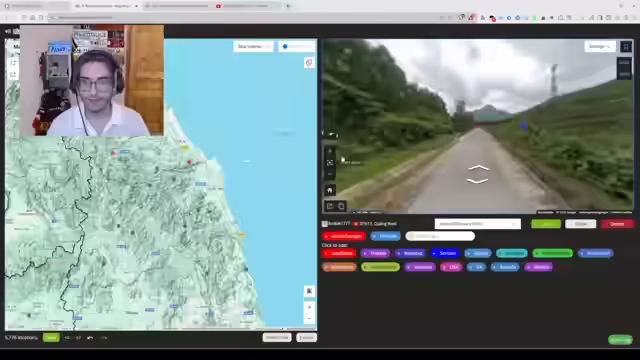Focus the add tag input field
This screenshot has width=640, height=360.
[x=440, y=236]
